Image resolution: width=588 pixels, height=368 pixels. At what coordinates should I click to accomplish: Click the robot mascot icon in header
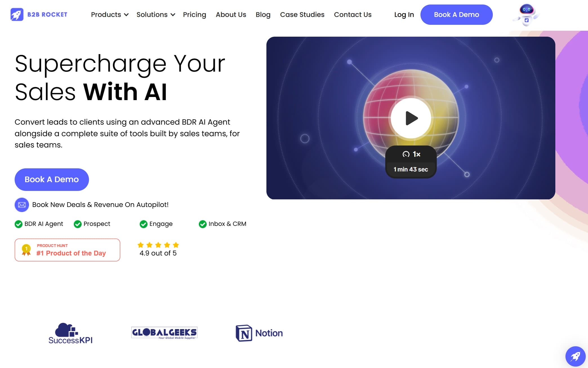click(526, 15)
